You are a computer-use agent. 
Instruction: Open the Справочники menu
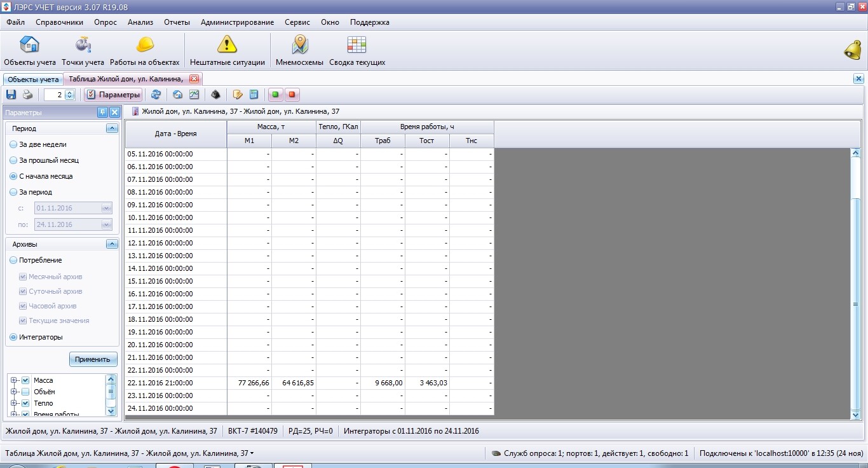60,22
